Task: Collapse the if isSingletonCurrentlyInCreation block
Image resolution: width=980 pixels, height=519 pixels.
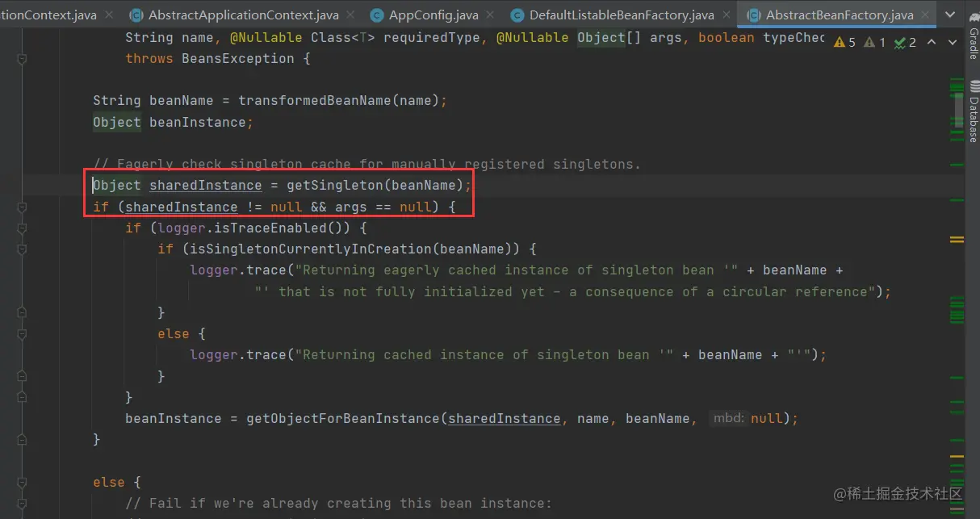Action: [22, 249]
